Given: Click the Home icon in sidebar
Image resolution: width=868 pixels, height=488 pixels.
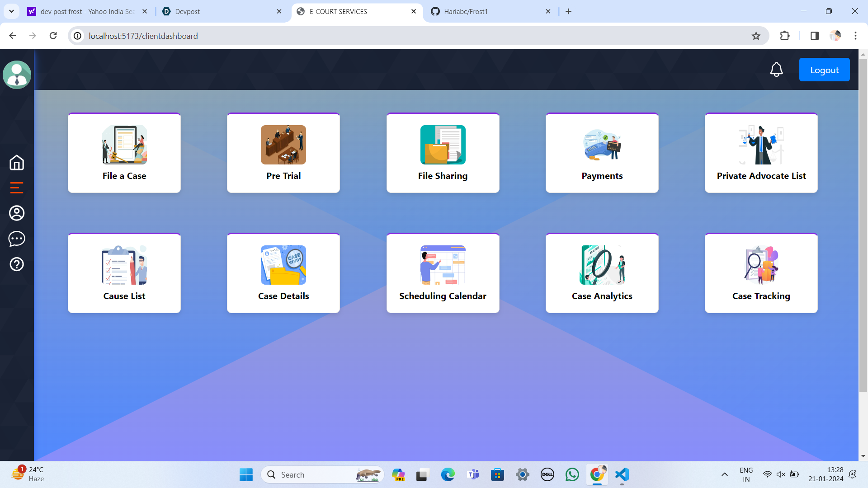Looking at the screenshot, I should 17,163.
